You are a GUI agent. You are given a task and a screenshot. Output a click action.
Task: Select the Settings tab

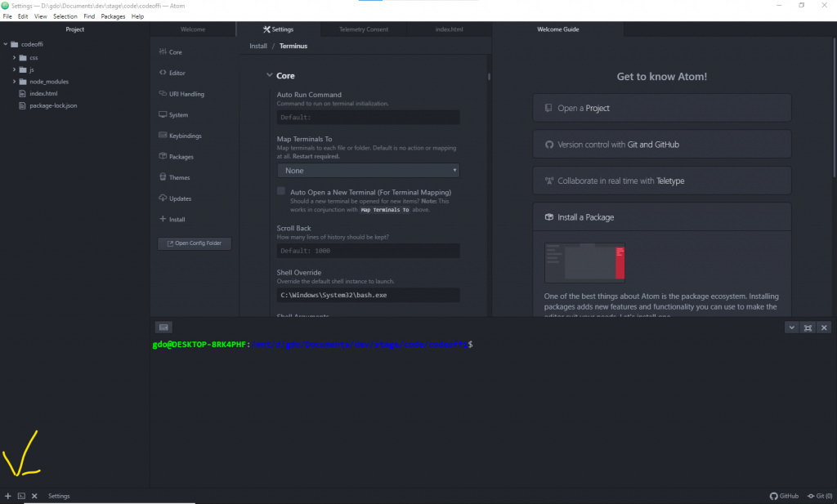pyautogui.click(x=278, y=29)
